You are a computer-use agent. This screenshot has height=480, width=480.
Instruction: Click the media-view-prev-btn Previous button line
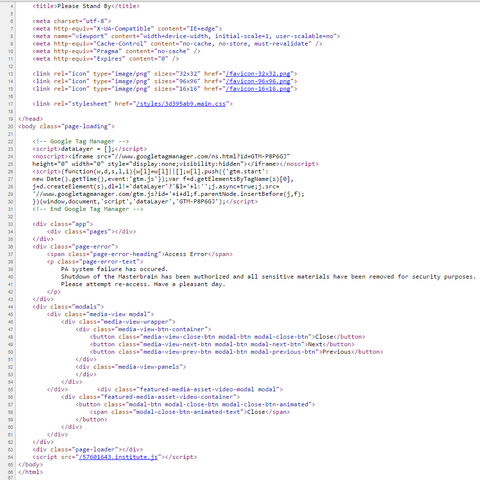pos(236,352)
